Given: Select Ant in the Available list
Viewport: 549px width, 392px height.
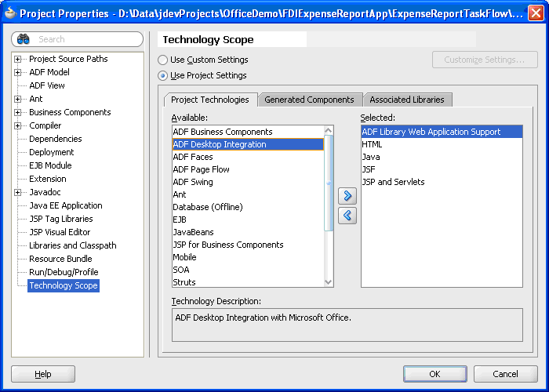Looking at the screenshot, I should [x=249, y=194].
